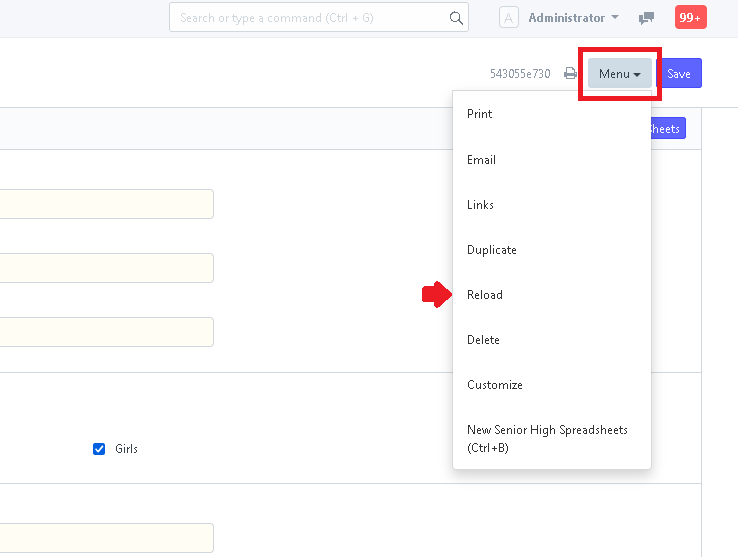738x557 pixels.
Task: Click the printer icon beside document ID
Action: (x=570, y=73)
